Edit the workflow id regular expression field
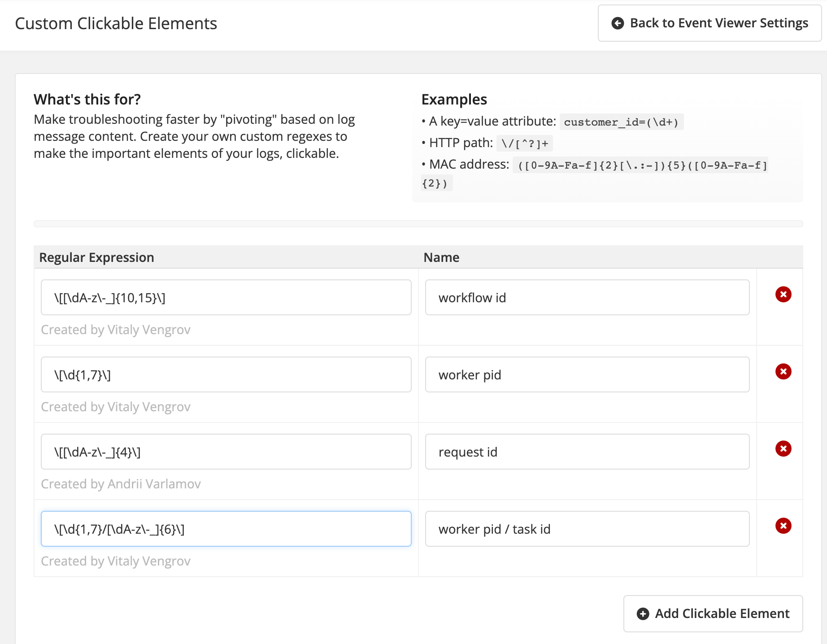827x644 pixels. [x=226, y=298]
